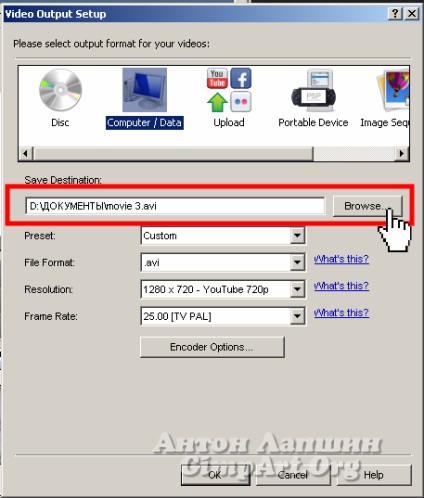Select the Disc output icon
Image resolution: width=424 pixels, height=498 pixels.
point(60,90)
